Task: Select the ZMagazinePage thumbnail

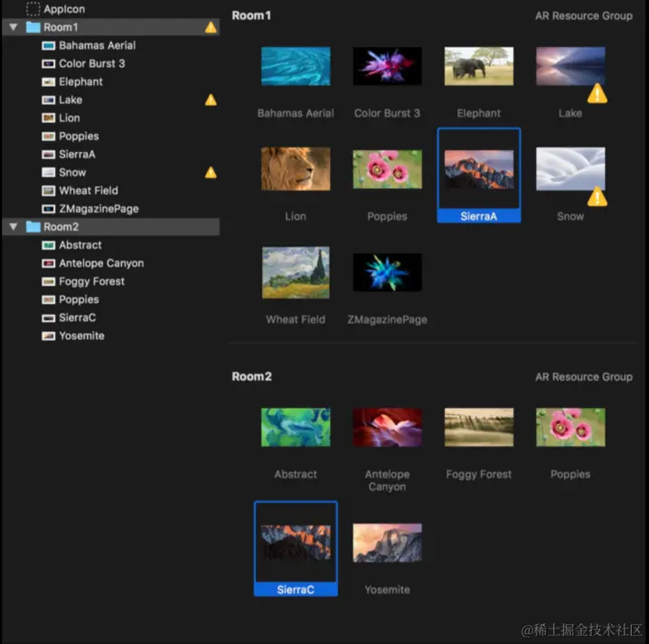Action: pos(388,272)
